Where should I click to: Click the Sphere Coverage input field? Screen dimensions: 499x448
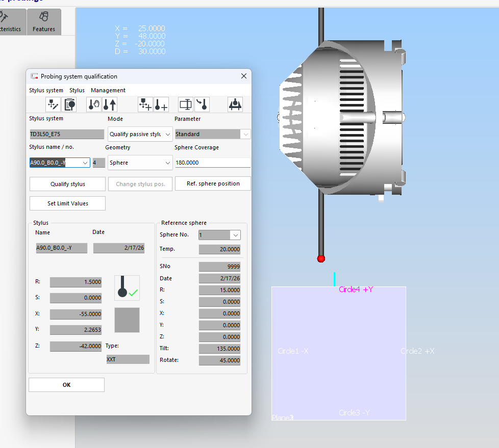click(212, 163)
